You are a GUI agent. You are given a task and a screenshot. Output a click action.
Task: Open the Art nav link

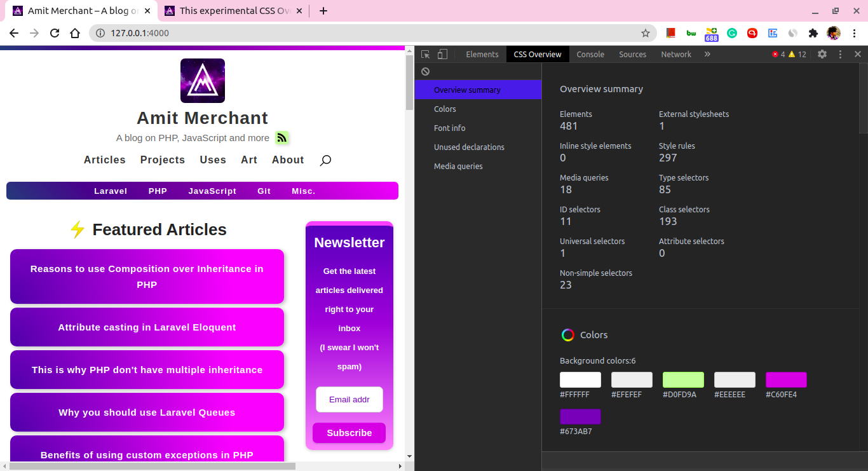pos(249,160)
